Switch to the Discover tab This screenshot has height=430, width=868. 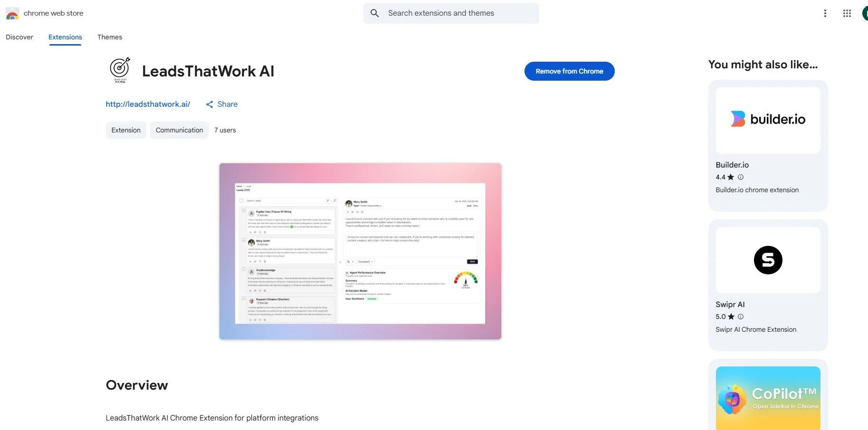(x=19, y=37)
